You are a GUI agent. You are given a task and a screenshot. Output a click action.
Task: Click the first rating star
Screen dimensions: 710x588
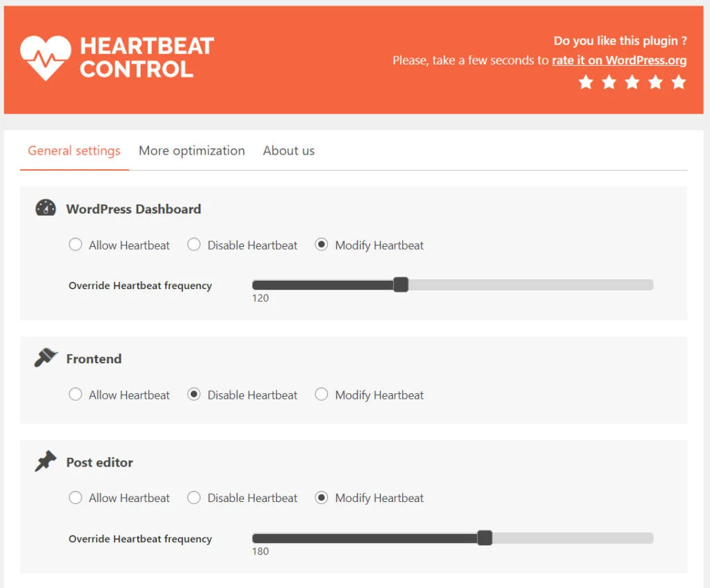point(586,82)
